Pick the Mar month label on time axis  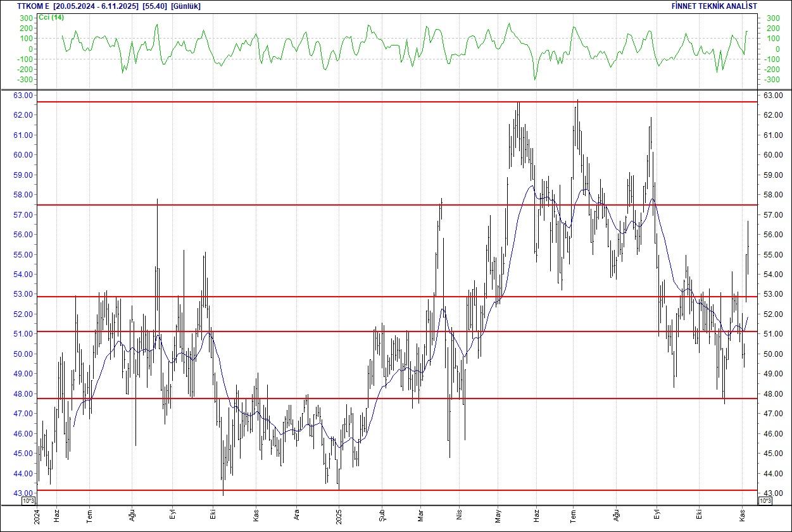(x=421, y=515)
